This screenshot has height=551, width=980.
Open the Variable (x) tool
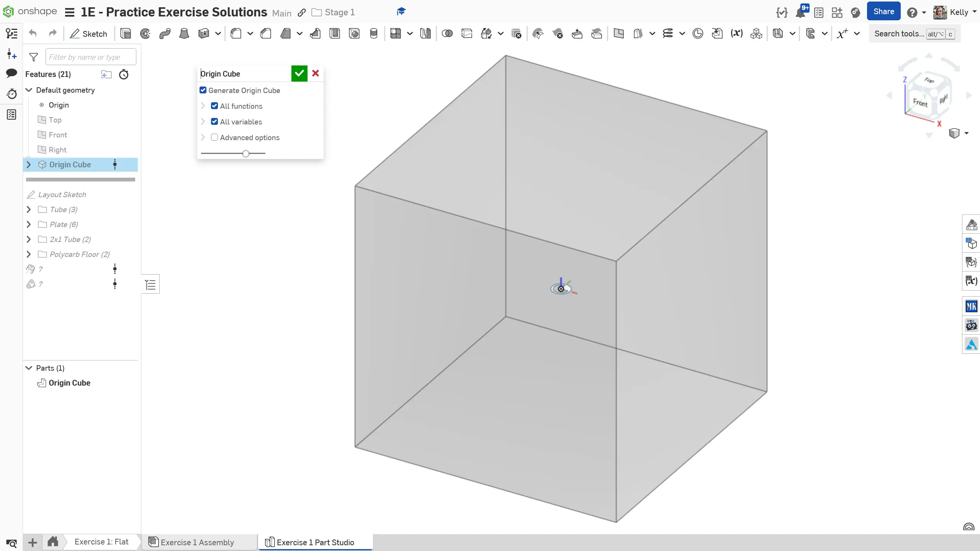736,34
